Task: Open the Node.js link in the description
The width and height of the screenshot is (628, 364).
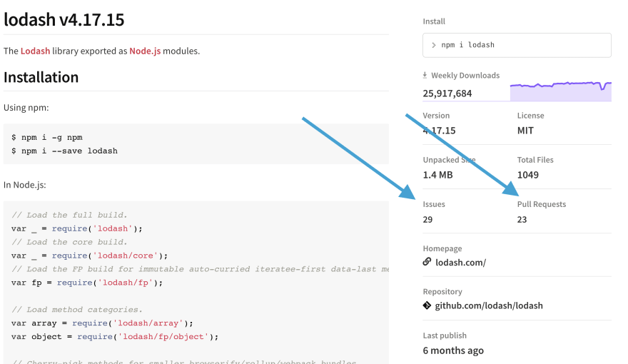Action: click(x=145, y=51)
